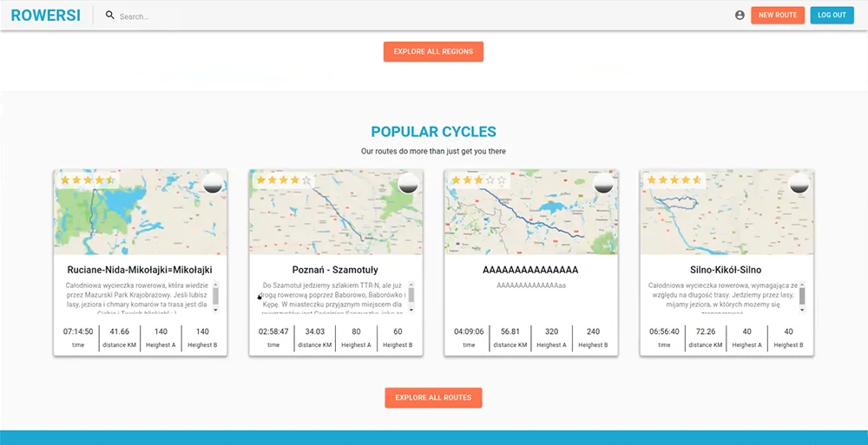Click the 02:58:47 time value
Viewport: 868px width, 445px height.
(x=273, y=331)
